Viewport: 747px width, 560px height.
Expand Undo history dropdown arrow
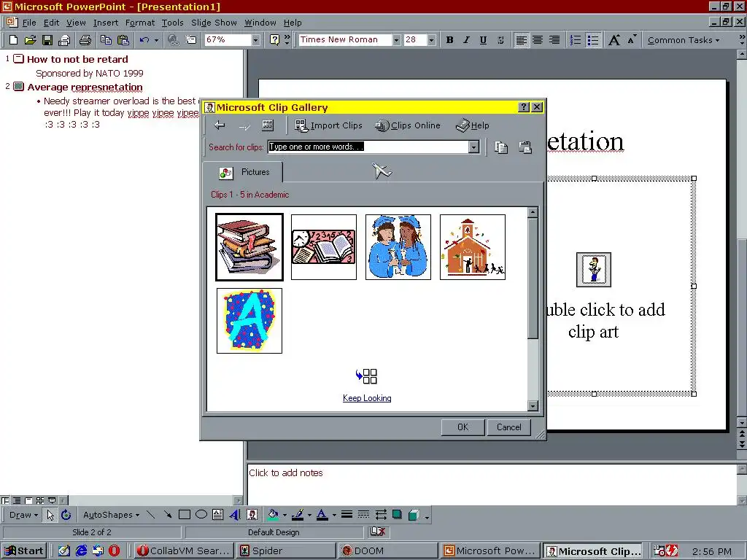[x=156, y=40]
